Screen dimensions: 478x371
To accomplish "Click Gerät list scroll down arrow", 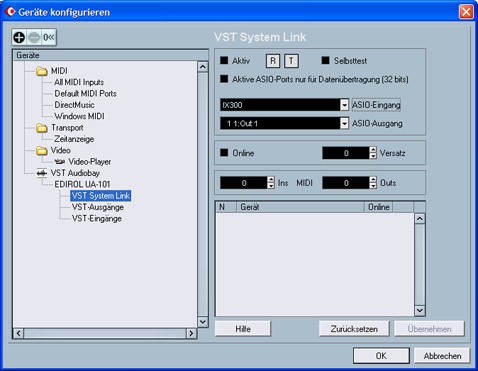I will pos(420,311).
